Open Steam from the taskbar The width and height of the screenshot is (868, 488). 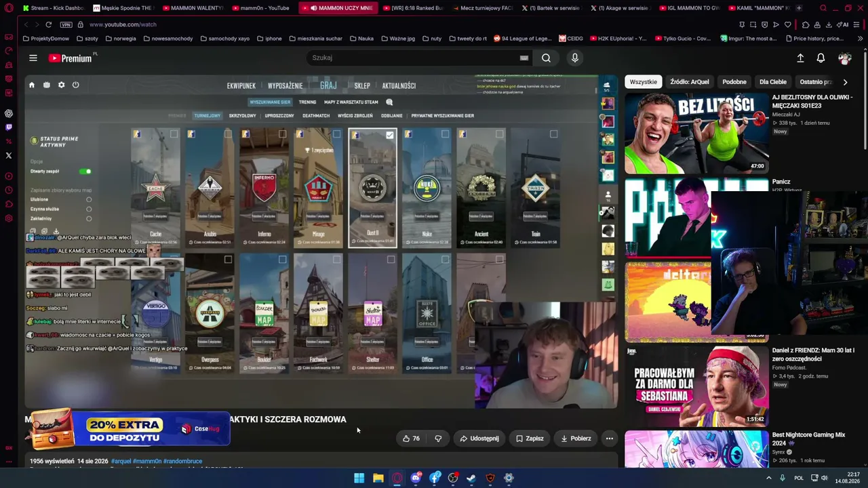[471, 478]
